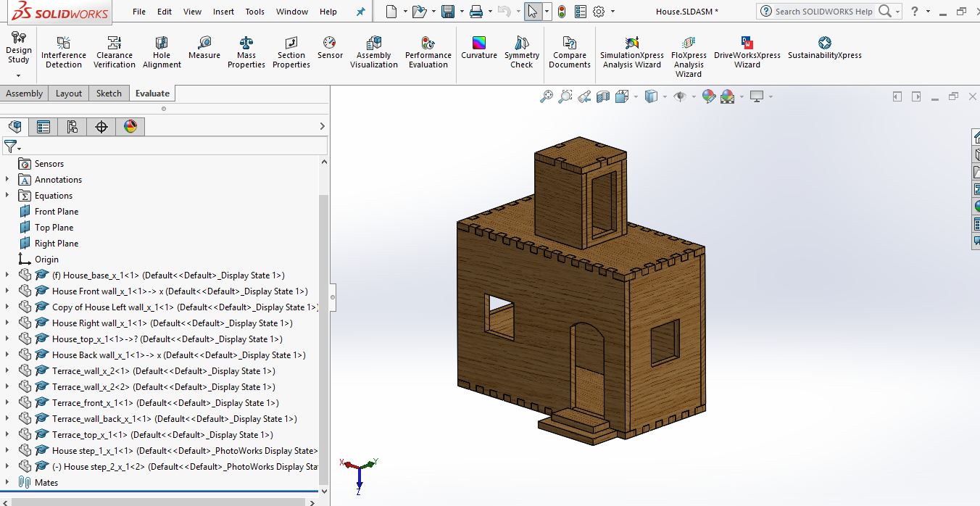
Task: Switch to the PropertyManager tab icon
Action: click(43, 127)
